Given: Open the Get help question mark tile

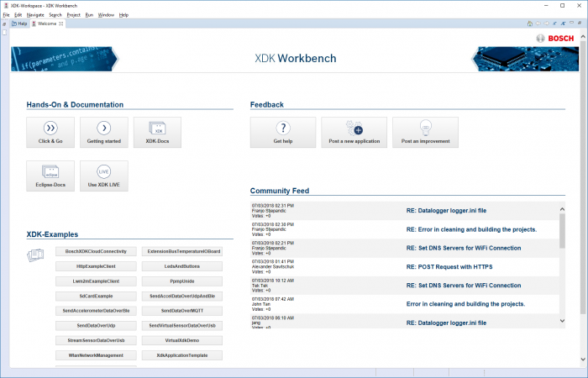Looking at the screenshot, I should tap(283, 132).
